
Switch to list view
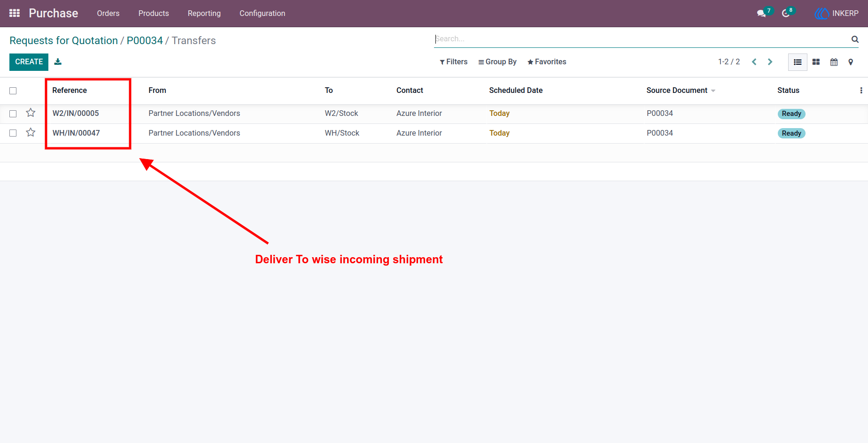click(798, 62)
